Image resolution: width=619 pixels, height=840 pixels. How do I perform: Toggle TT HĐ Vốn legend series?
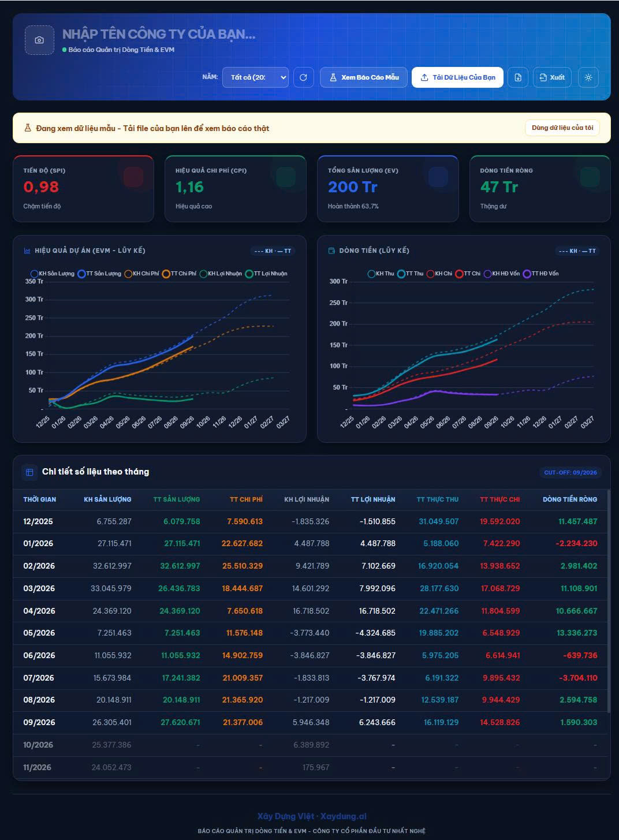[540, 274]
